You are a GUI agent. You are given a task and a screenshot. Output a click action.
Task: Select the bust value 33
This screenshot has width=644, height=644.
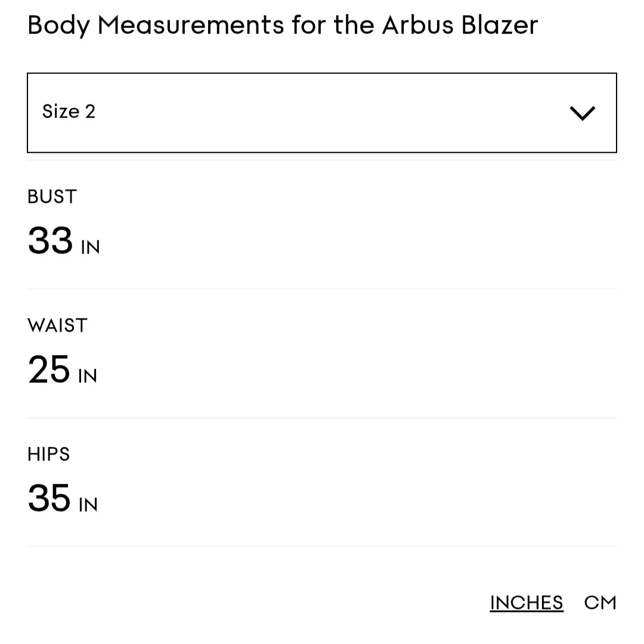[50, 241]
